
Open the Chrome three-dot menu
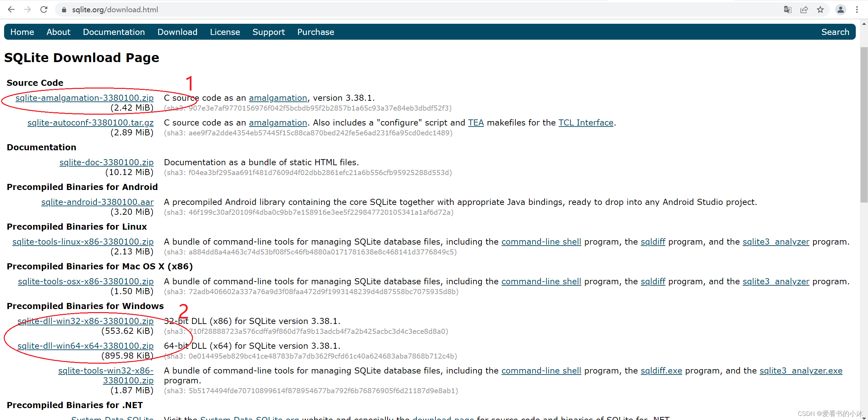coord(857,9)
